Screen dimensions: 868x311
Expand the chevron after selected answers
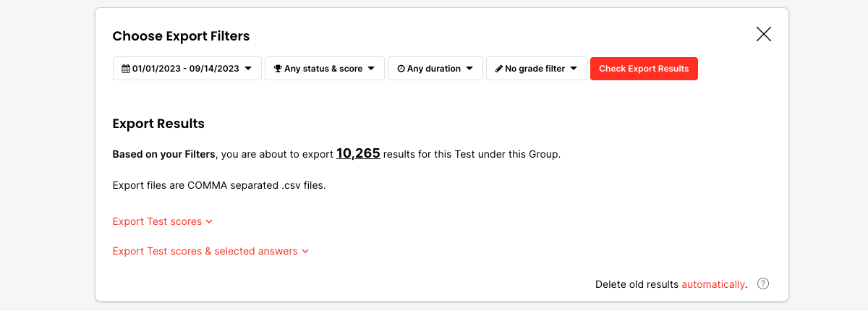[x=305, y=251]
